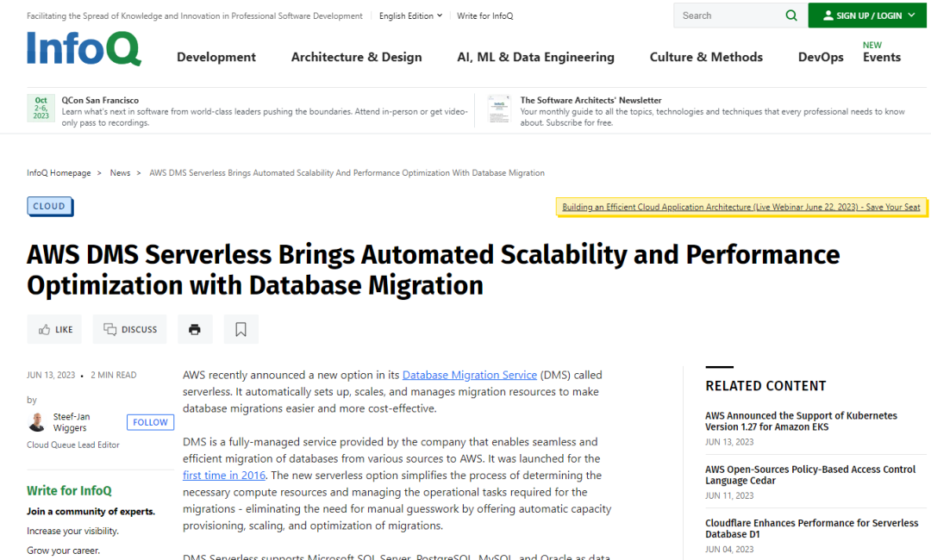Click the QCon Oct 2-6 date badge
This screenshot has width=931, height=560.
click(x=41, y=109)
